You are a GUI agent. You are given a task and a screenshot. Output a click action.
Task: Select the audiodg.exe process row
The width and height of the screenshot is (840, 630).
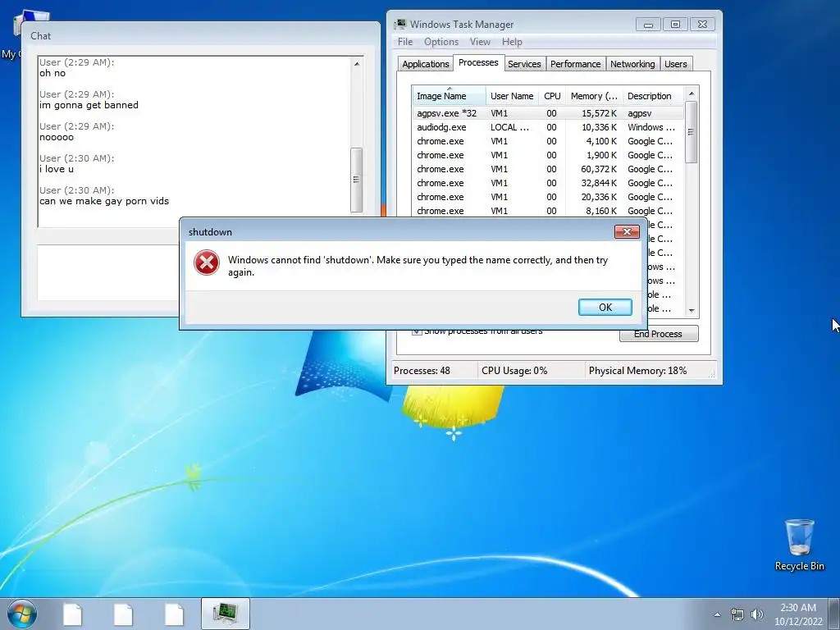click(548, 127)
